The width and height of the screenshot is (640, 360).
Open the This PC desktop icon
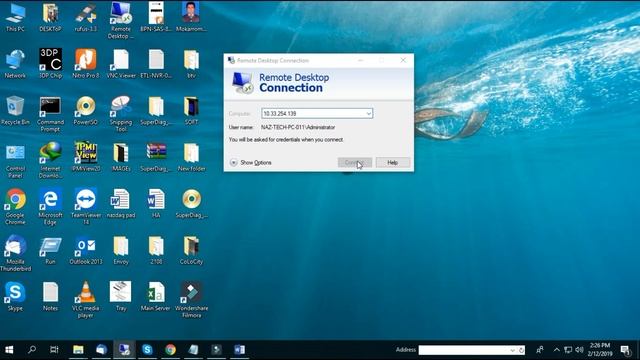(x=15, y=17)
